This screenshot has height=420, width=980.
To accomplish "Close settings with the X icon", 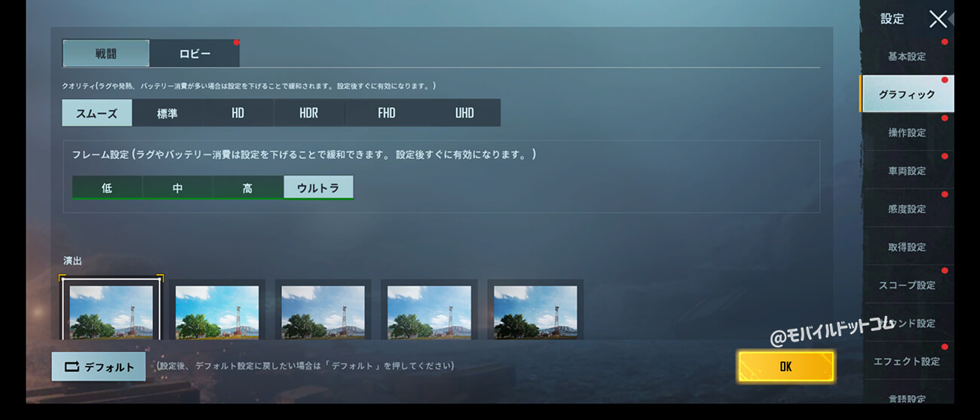I will point(938,19).
